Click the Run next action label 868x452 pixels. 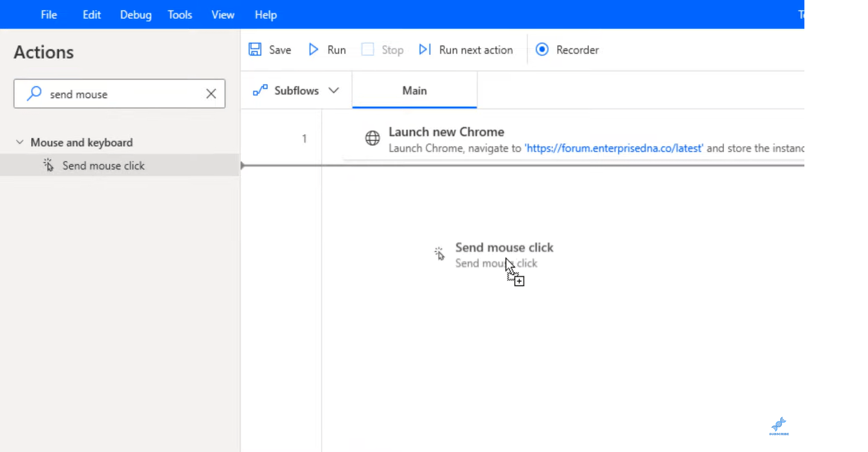(x=476, y=50)
